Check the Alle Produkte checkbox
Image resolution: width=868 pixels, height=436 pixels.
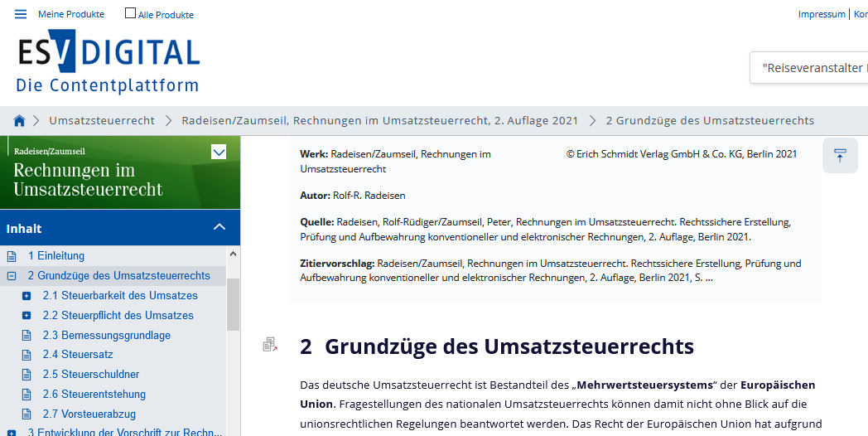point(130,13)
